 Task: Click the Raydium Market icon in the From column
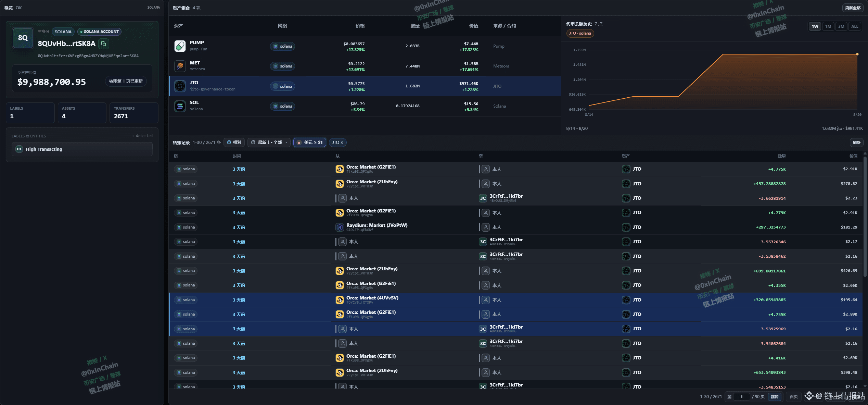pyautogui.click(x=340, y=227)
